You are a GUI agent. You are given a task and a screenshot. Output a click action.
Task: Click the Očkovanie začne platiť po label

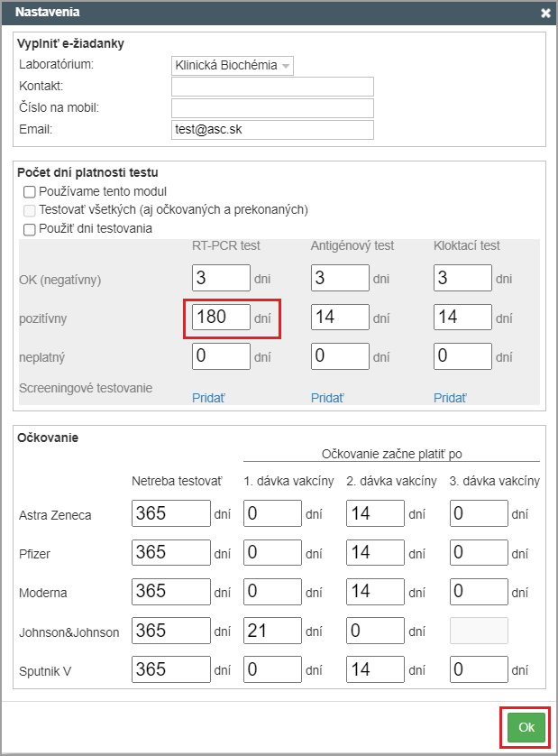pyautogui.click(x=392, y=454)
